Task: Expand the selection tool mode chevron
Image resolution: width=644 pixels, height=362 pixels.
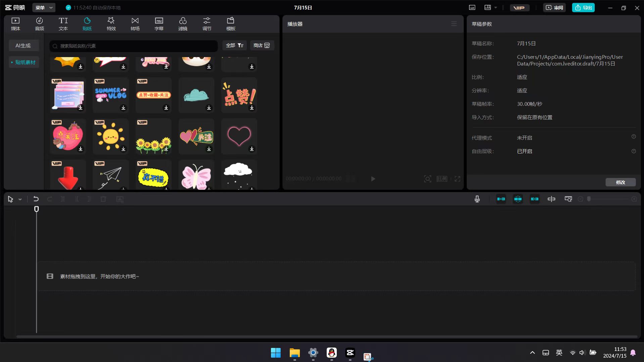Action: tap(20, 199)
